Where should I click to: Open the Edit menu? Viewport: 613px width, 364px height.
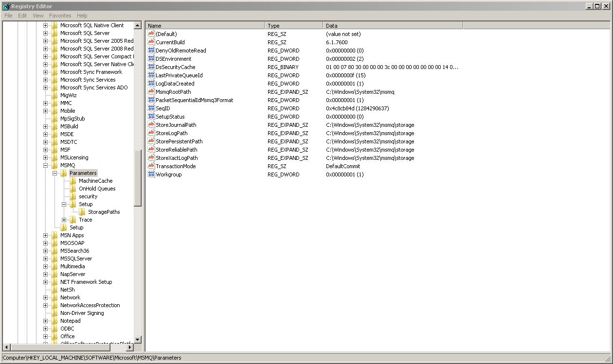coord(22,16)
